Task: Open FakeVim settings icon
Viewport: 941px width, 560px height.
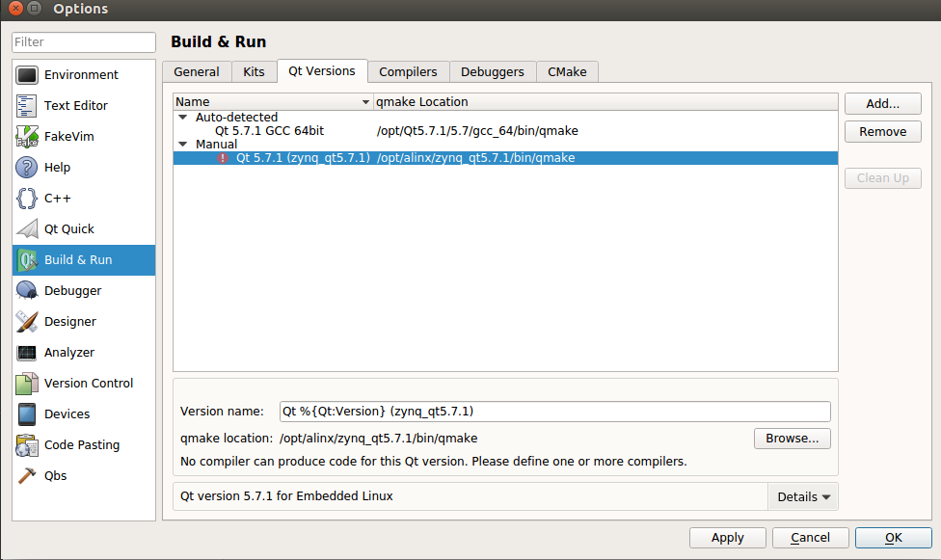Action: 27,136
